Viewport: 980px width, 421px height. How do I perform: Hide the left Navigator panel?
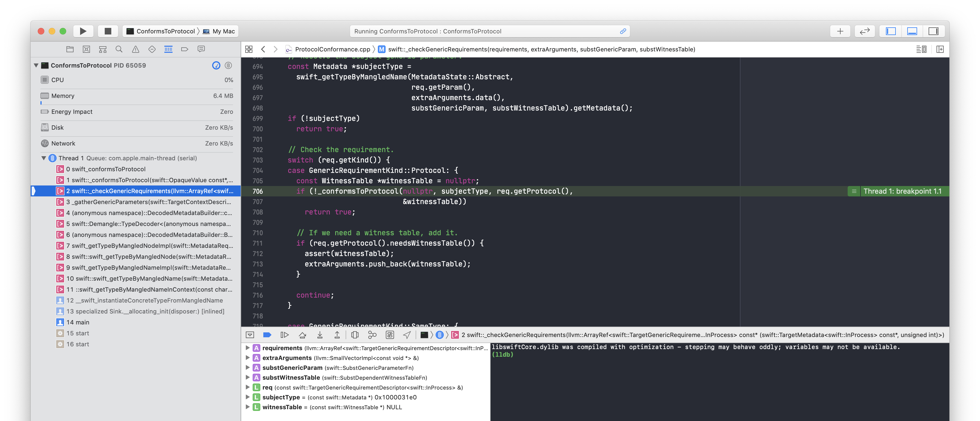(891, 31)
